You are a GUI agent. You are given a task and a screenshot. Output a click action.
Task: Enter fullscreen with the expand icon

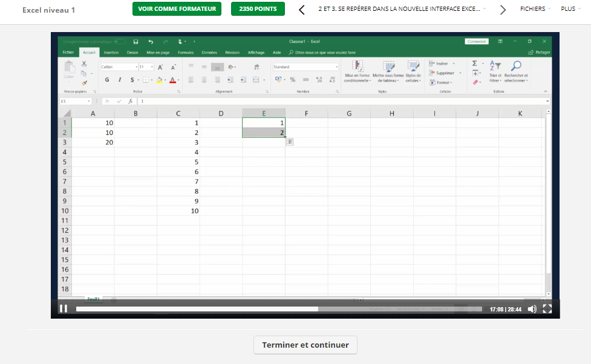coord(547,309)
